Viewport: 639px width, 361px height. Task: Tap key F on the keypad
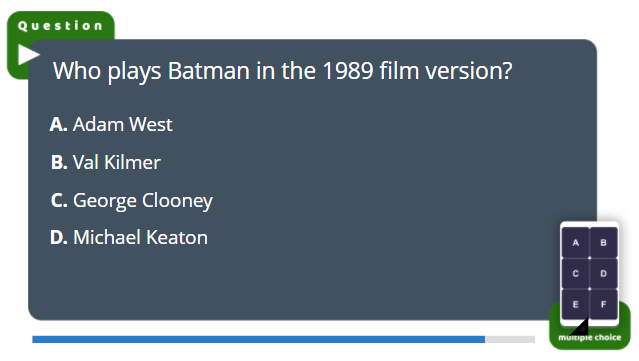(604, 304)
